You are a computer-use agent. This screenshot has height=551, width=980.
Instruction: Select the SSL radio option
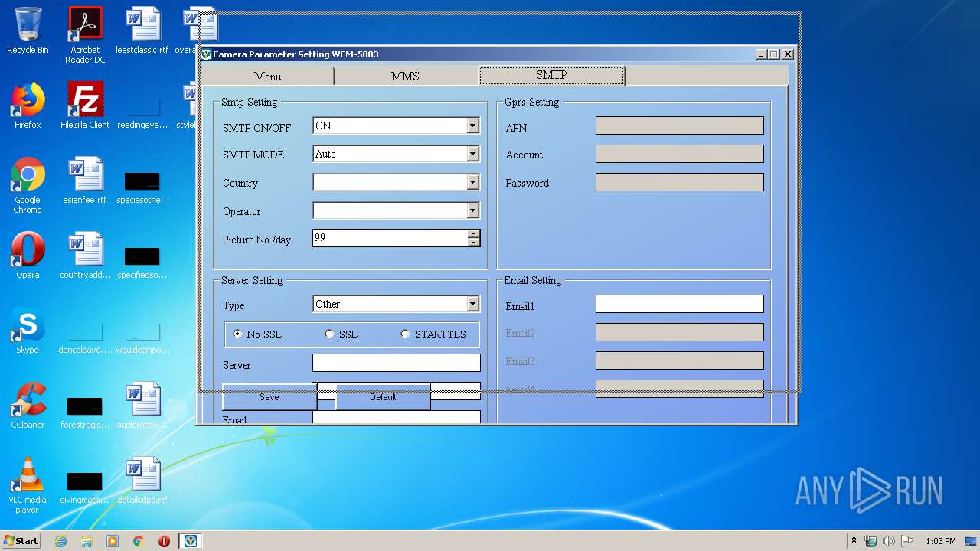329,334
